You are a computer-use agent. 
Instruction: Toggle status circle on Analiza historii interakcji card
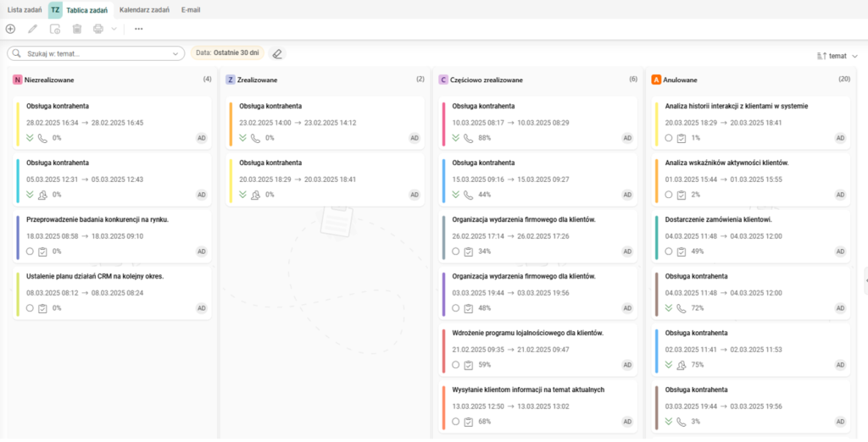click(x=670, y=138)
